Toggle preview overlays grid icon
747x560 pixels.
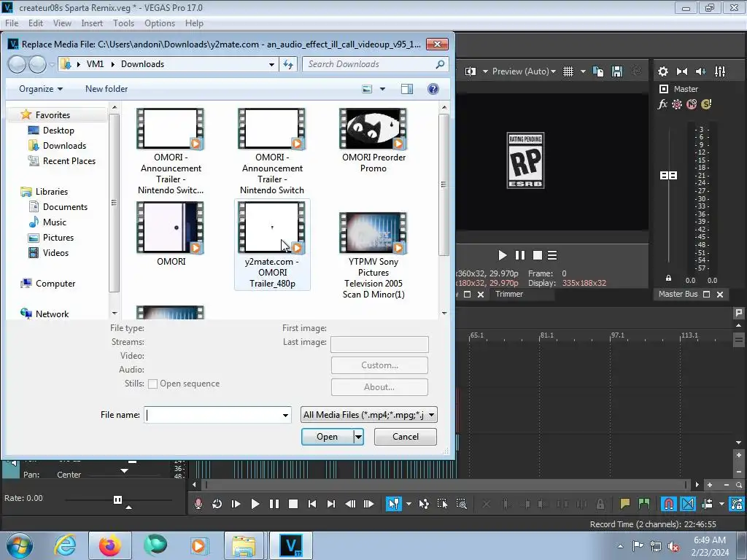[x=568, y=71]
